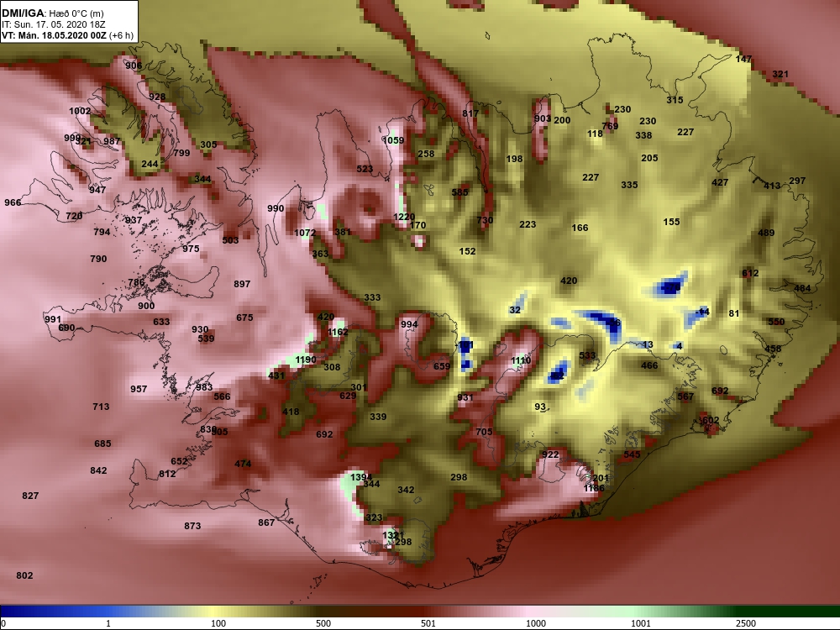Select the 315 value label
The image size is (840, 630).
point(675,100)
